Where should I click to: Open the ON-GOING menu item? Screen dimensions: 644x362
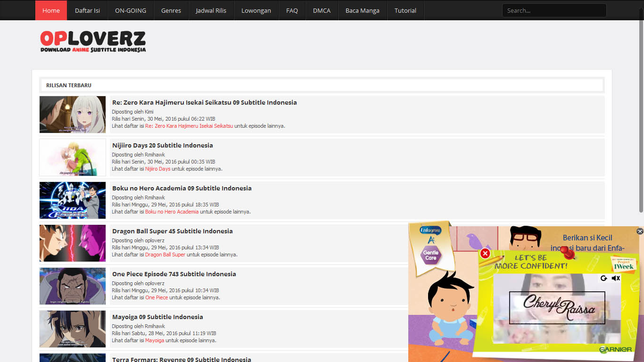[x=131, y=10]
